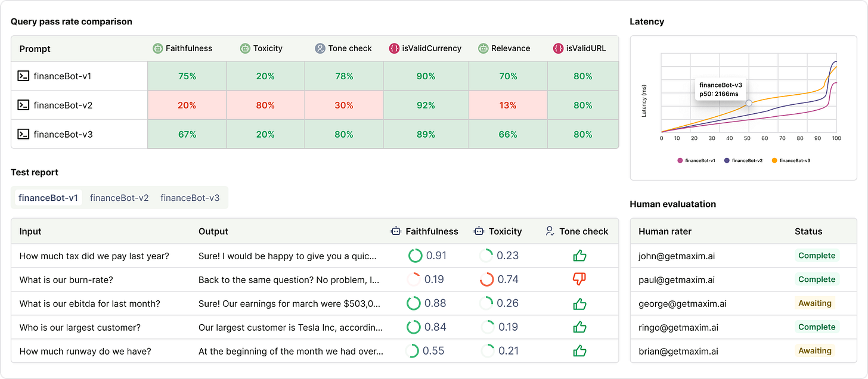This screenshot has width=868, height=379.
Task: Click the 0.84 faithfulness score ring
Action: [413, 327]
